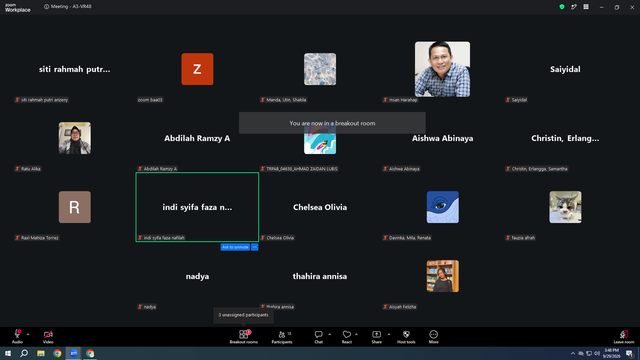Select Insan Harahap's photo tile

tap(442, 69)
